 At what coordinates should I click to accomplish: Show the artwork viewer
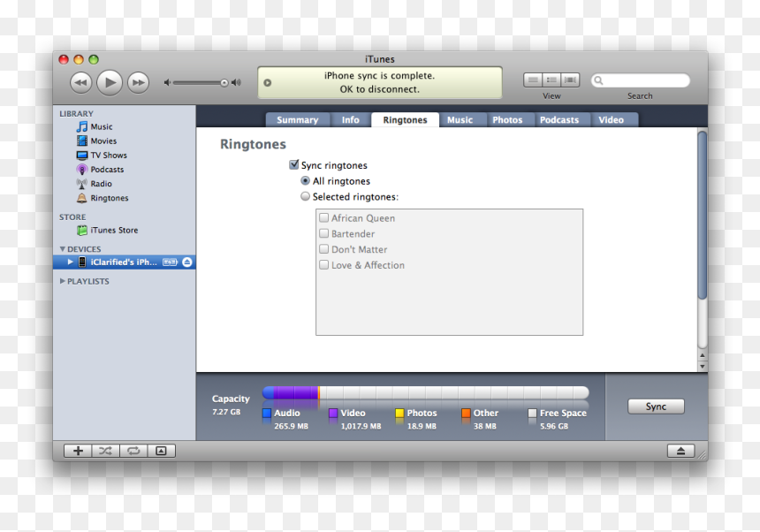tap(162, 451)
